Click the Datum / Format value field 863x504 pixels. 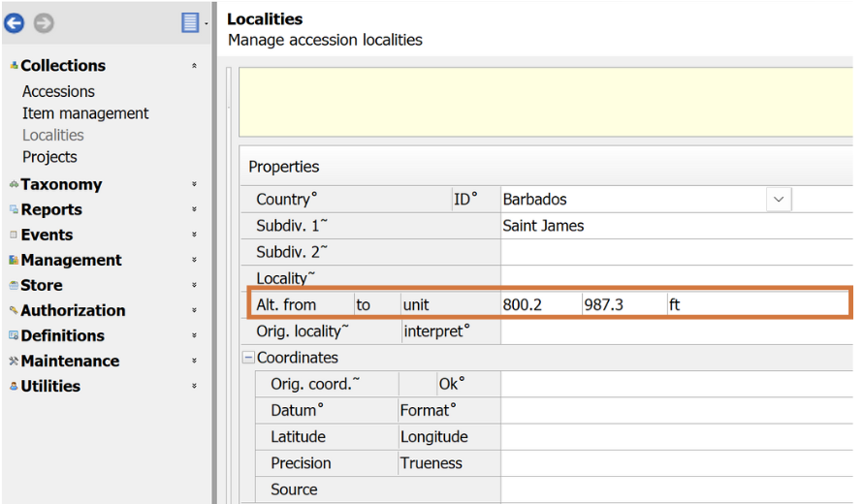point(677,410)
